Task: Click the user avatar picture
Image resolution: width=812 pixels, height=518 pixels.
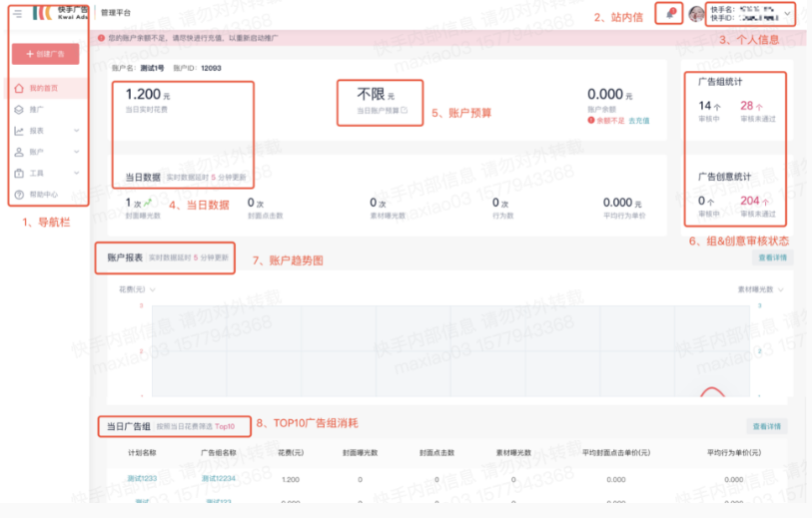Action: tap(696, 14)
